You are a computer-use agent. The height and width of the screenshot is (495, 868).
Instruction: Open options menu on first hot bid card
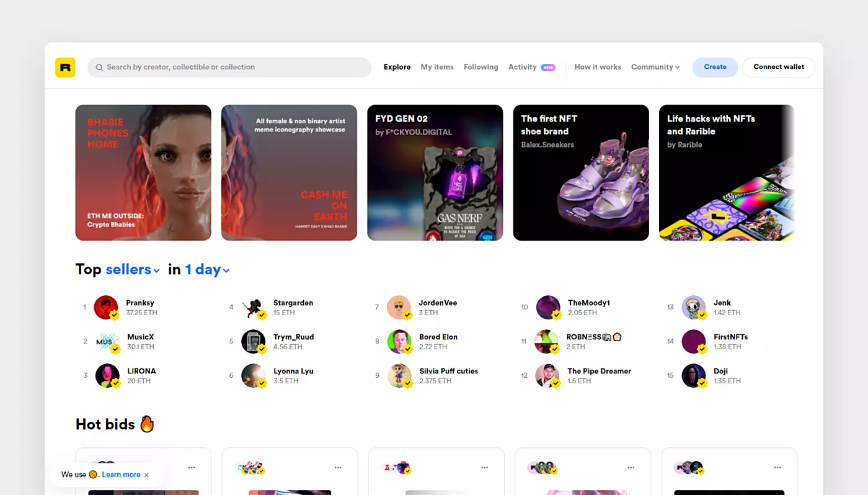coord(192,468)
